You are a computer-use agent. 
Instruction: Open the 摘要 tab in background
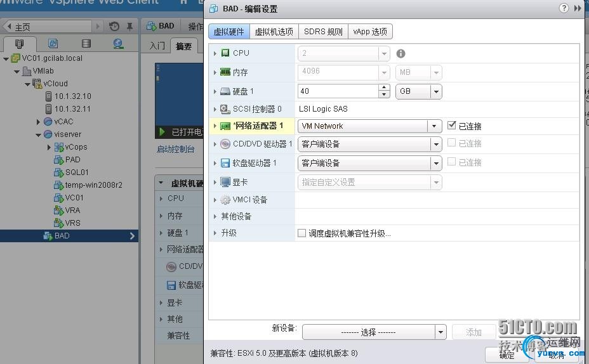pos(183,46)
